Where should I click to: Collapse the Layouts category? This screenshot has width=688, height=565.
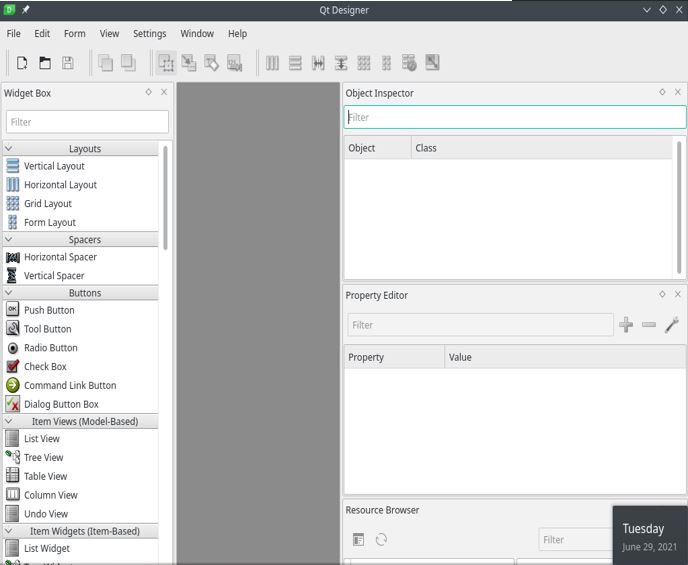pyautogui.click(x=9, y=148)
